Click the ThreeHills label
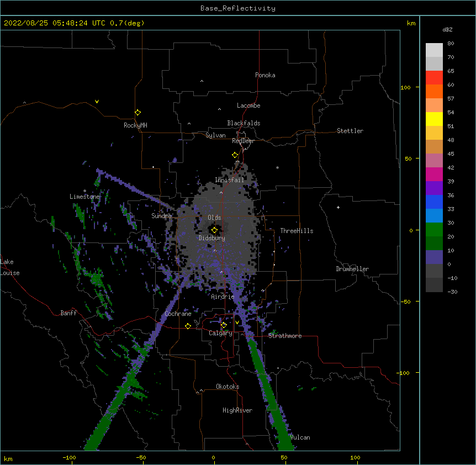The width and height of the screenshot is (476, 465). pos(297,231)
